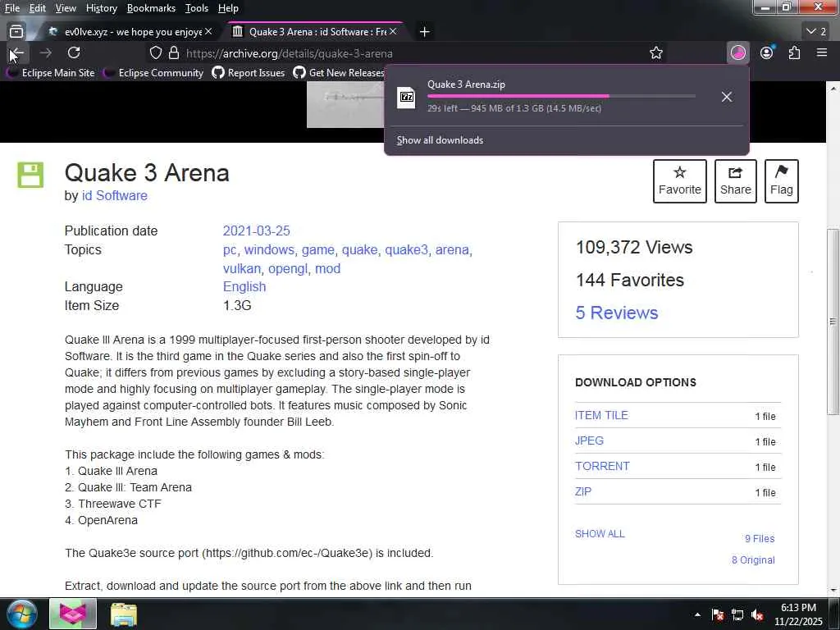Click the site security padlock icon
Screen dimensions: 840x630
click(x=174, y=53)
